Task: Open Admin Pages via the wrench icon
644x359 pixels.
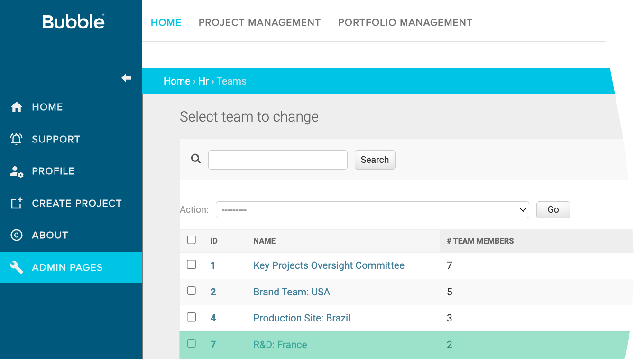Action: [16, 267]
